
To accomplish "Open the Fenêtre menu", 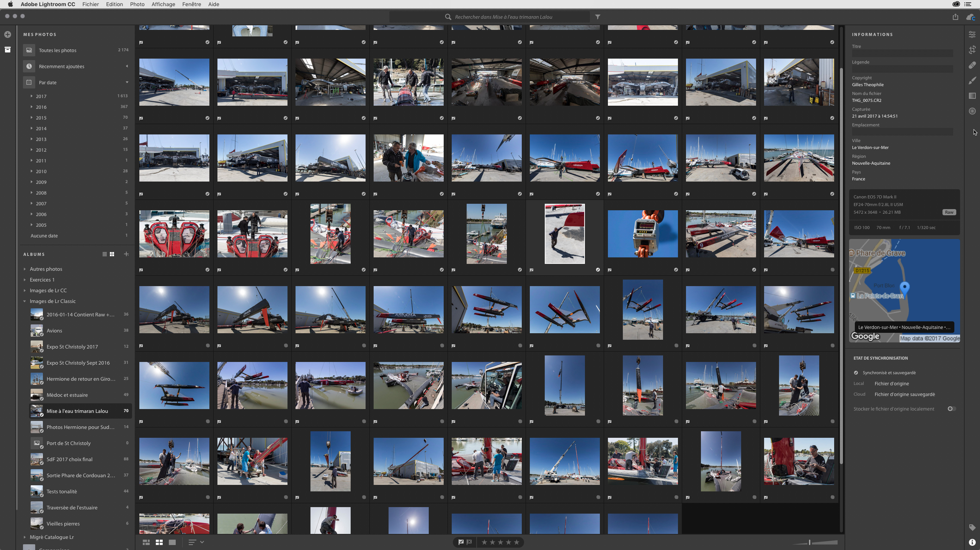I will click(x=191, y=4).
